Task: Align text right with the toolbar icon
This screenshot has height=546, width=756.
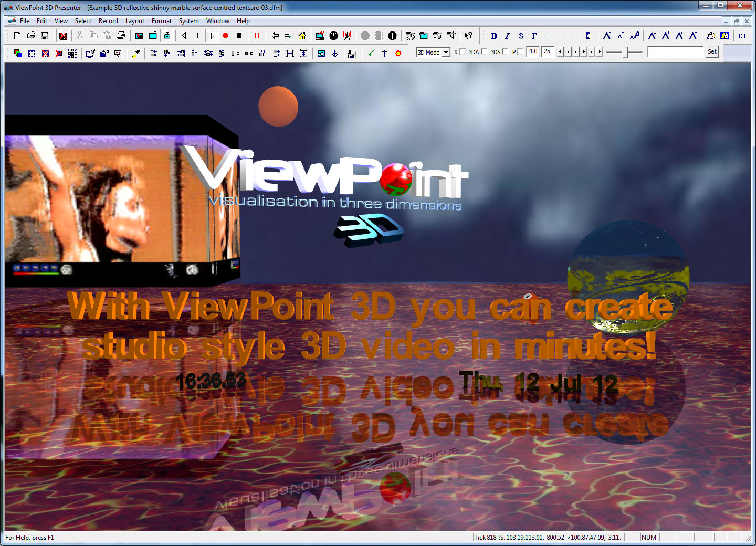Action: coord(575,36)
